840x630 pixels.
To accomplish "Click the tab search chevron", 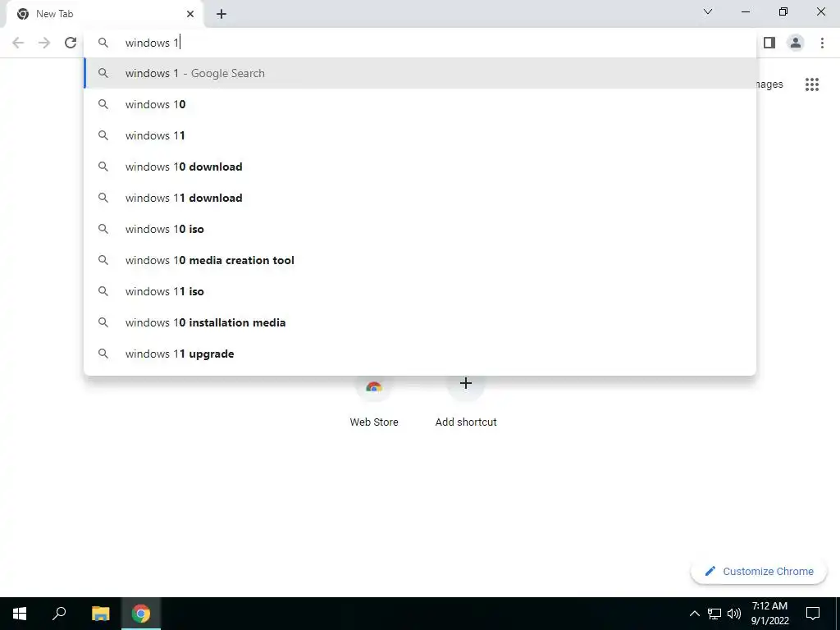I will coord(708,11).
